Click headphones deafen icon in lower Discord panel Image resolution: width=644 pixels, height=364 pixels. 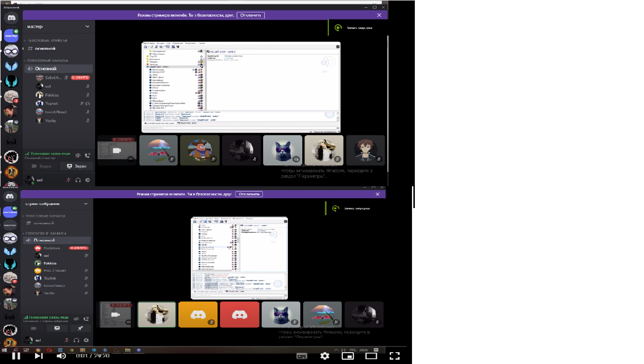coord(77,340)
